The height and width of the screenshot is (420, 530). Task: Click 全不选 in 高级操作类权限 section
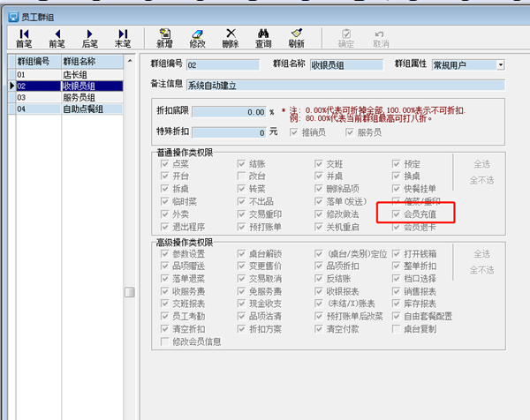[481, 270]
